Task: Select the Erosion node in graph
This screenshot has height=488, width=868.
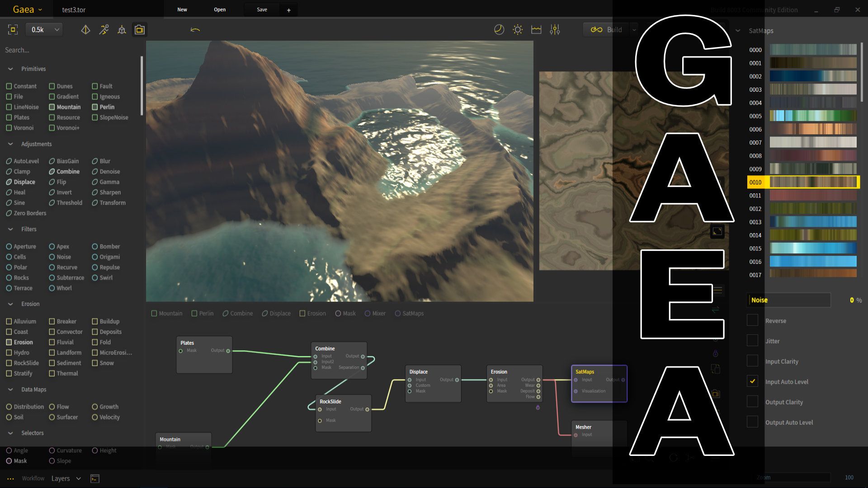Action: [514, 384]
